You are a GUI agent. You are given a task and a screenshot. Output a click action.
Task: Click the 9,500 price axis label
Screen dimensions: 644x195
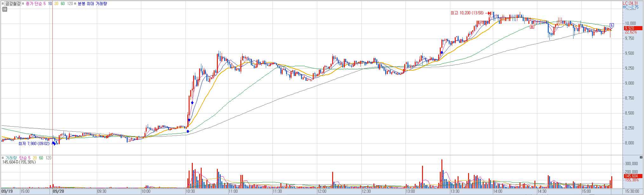click(629, 53)
